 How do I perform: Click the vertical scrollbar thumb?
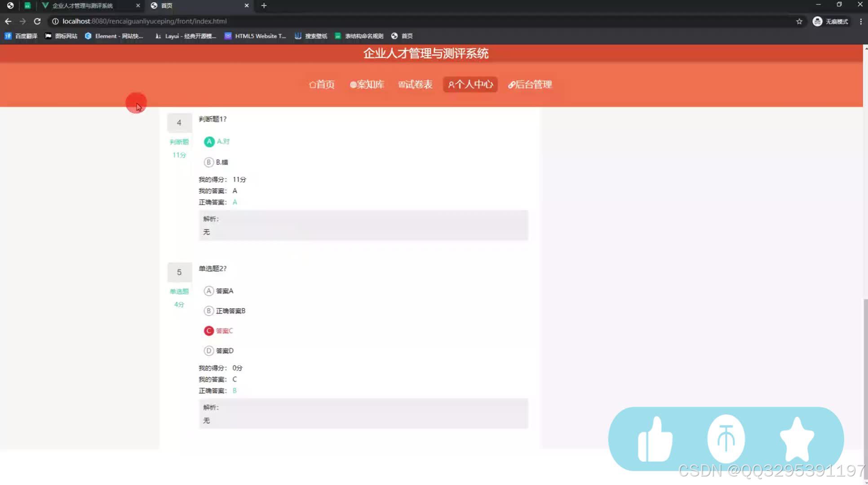click(865, 388)
